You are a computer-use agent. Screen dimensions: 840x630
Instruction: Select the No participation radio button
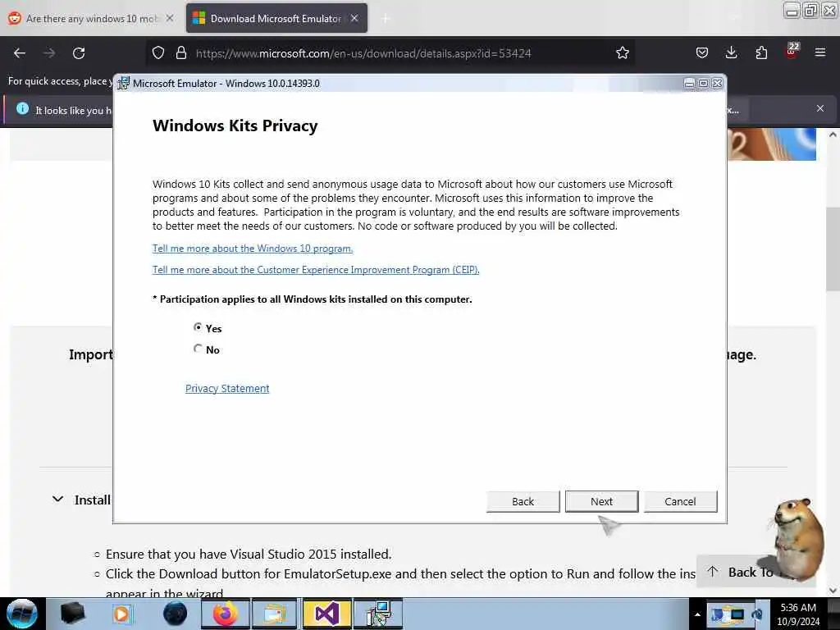point(199,349)
